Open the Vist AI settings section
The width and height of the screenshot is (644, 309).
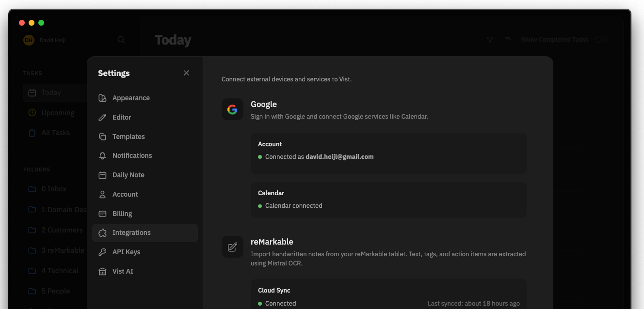(123, 271)
